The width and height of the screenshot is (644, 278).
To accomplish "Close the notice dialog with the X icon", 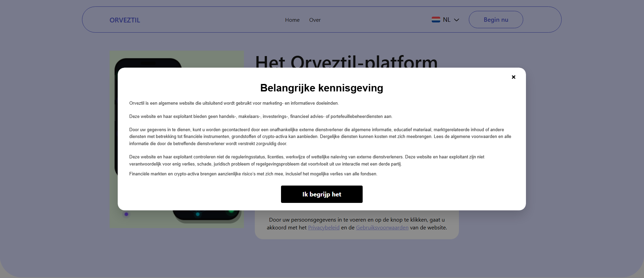I will tap(513, 77).
